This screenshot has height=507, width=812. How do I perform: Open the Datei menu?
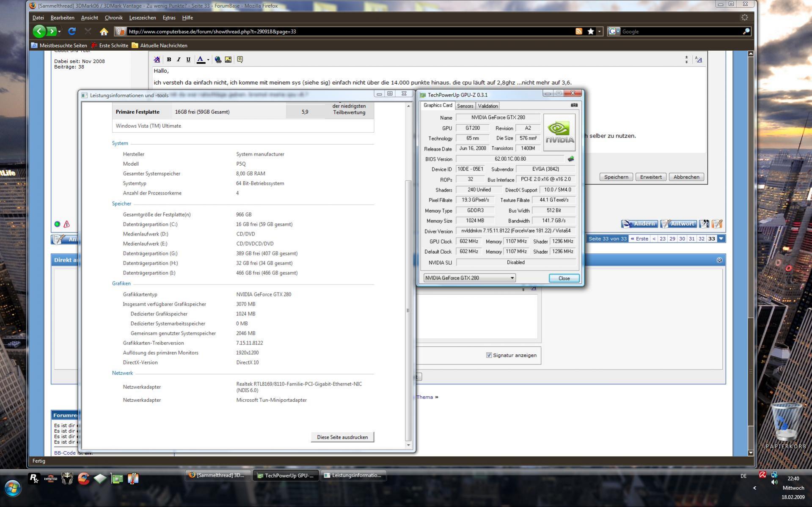tap(38, 18)
